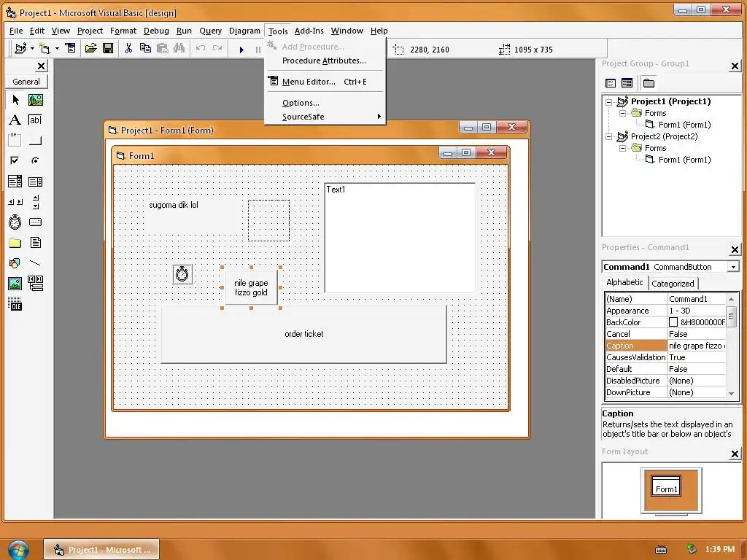747x560 pixels.
Task: Click the properties list scroll down arrow
Action: click(x=731, y=393)
